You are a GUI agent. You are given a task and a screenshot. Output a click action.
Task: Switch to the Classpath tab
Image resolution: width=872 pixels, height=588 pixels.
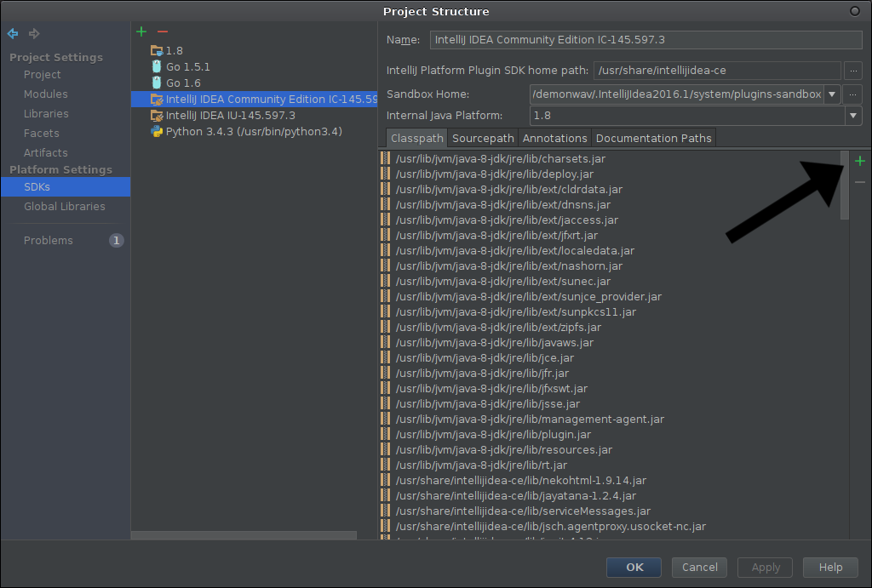(x=416, y=139)
